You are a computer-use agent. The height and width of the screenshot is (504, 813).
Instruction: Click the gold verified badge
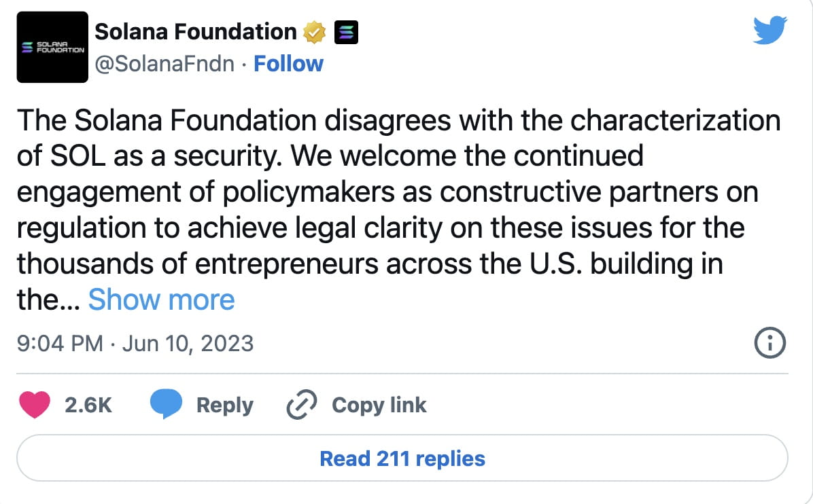coord(313,30)
